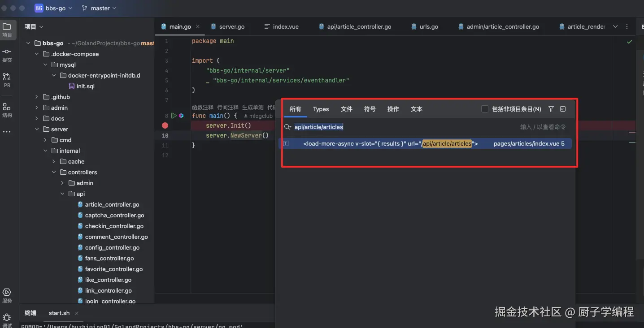Viewport: 644px width, 328px height.
Task: Click the green inspection checkmark in editor
Action: click(x=629, y=41)
